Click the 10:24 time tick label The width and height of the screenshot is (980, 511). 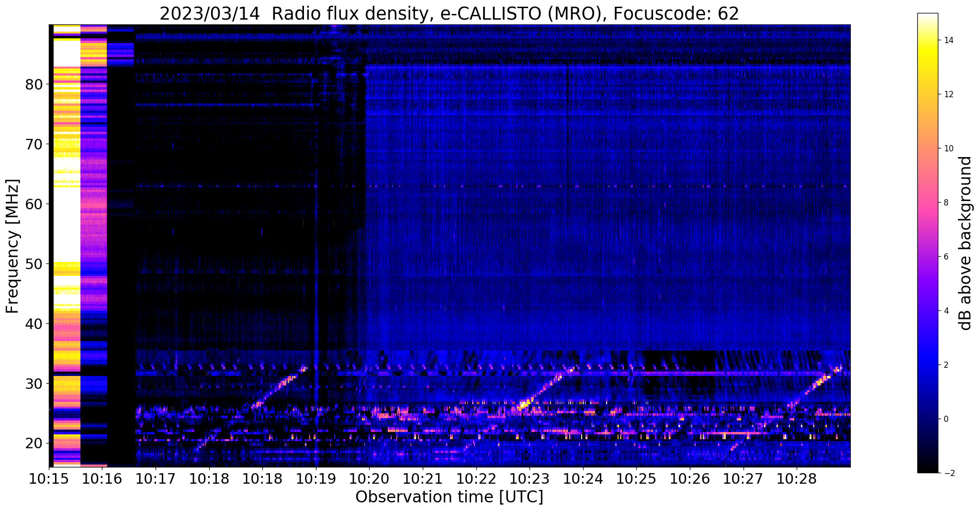(x=583, y=479)
